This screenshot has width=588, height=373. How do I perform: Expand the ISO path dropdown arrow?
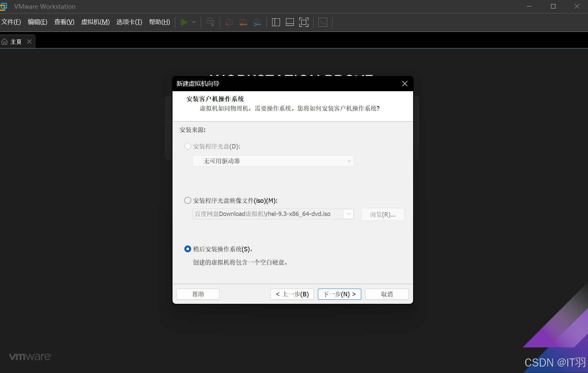pos(349,214)
